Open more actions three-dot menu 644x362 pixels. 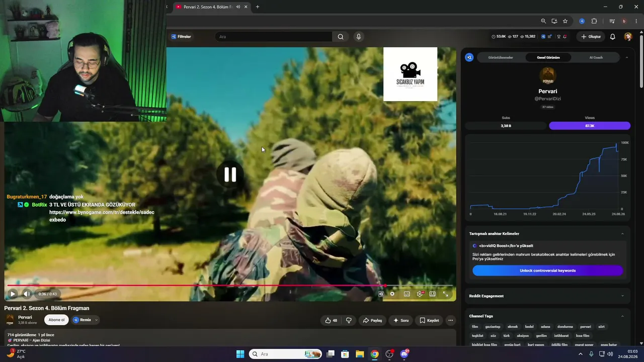(451, 320)
